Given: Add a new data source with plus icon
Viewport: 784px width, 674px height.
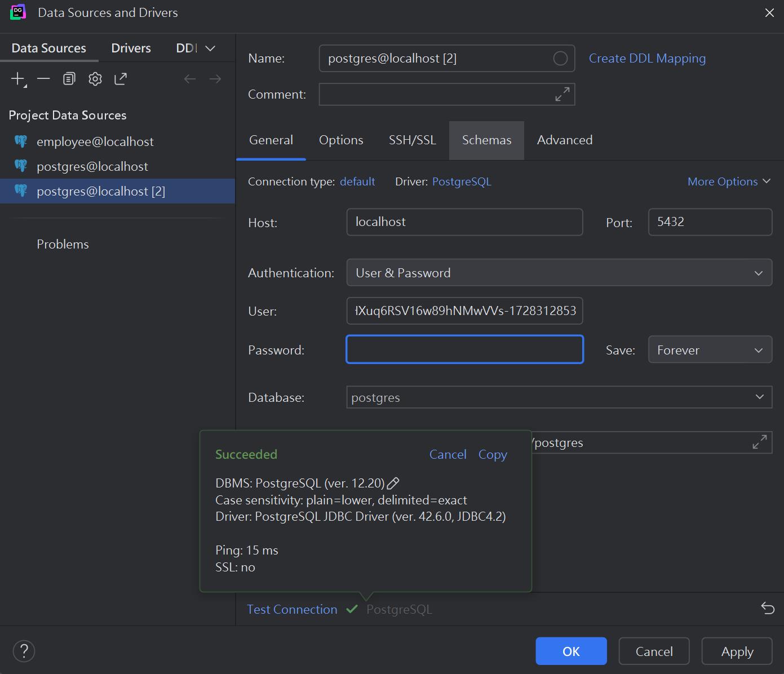Looking at the screenshot, I should (18, 79).
